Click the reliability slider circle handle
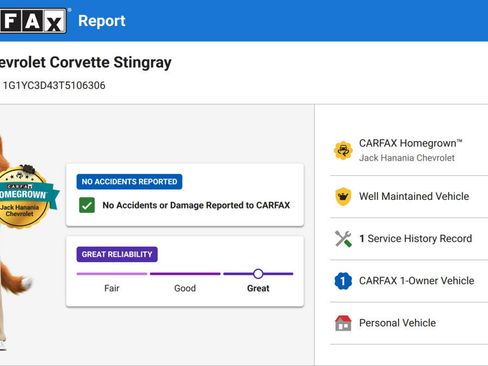The width and height of the screenshot is (488, 366). [x=258, y=274]
